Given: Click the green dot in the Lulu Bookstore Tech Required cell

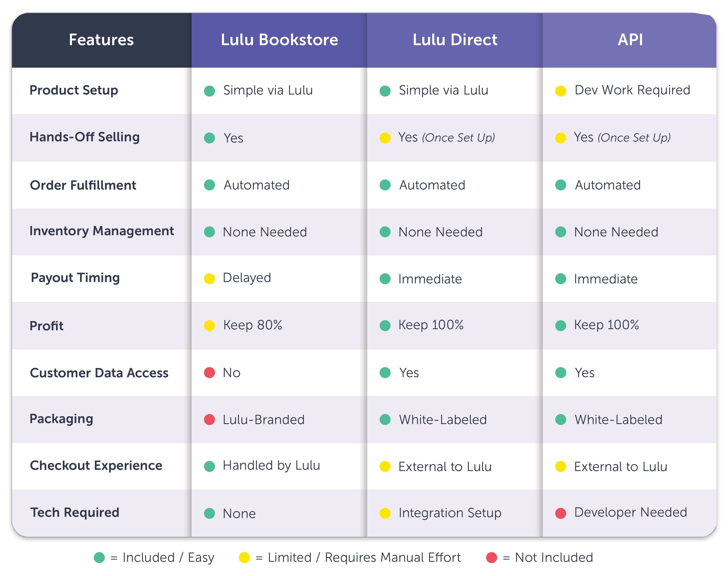Looking at the screenshot, I should coord(209,513).
